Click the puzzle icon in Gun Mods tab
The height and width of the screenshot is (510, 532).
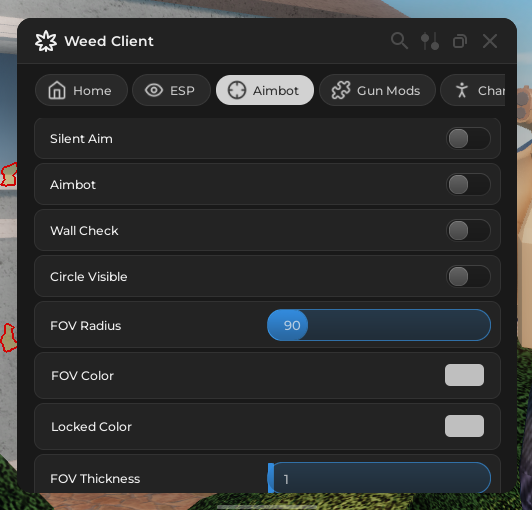tap(341, 90)
